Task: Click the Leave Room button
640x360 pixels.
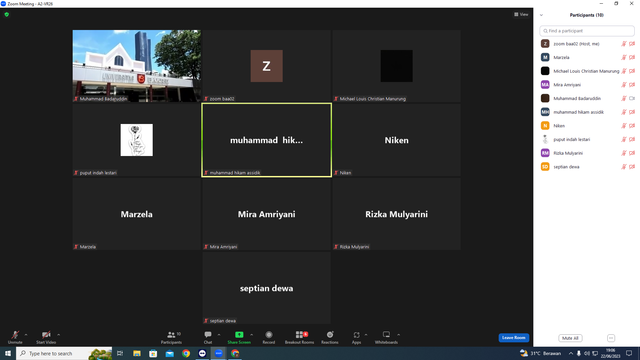Action: [x=513, y=338]
